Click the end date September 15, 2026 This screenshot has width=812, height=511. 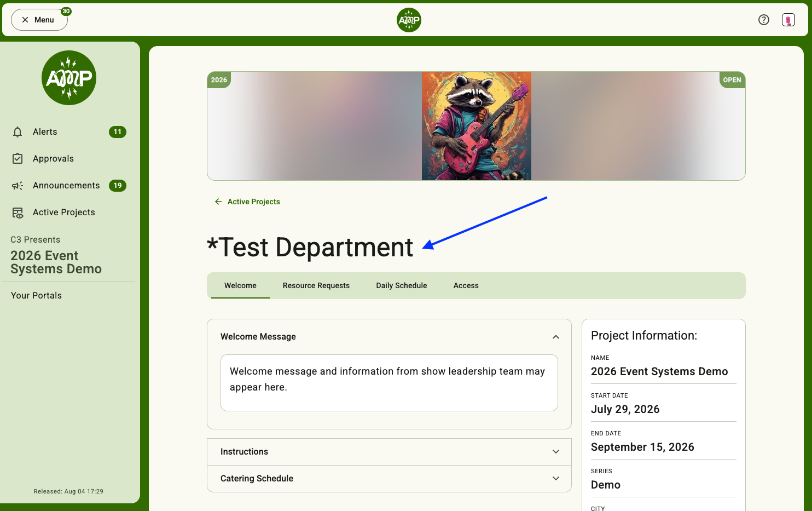pyautogui.click(x=642, y=447)
